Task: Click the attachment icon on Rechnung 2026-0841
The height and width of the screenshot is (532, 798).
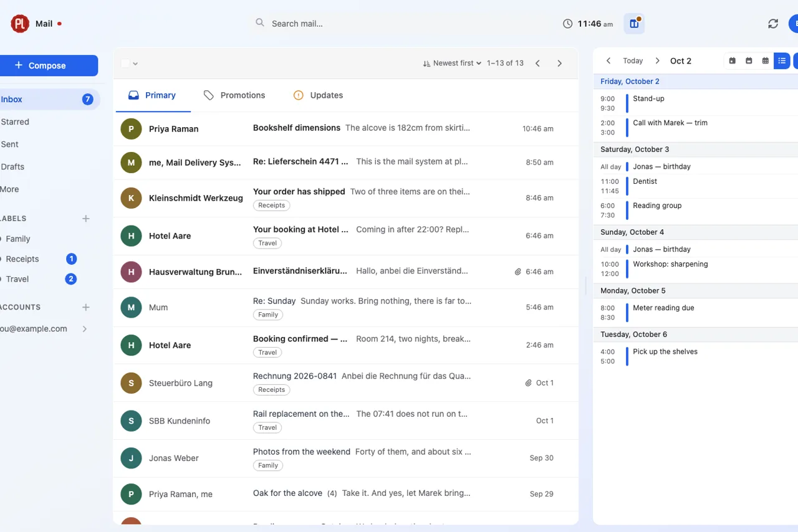Action: pyautogui.click(x=528, y=383)
